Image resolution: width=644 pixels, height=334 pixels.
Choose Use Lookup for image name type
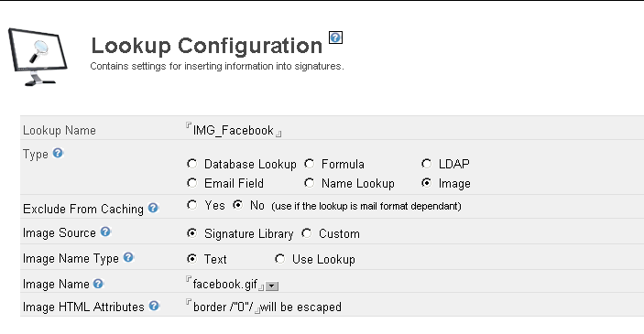pos(279,259)
